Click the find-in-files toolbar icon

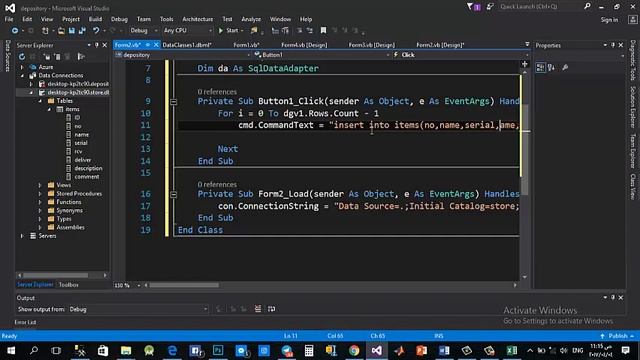[x=254, y=31]
